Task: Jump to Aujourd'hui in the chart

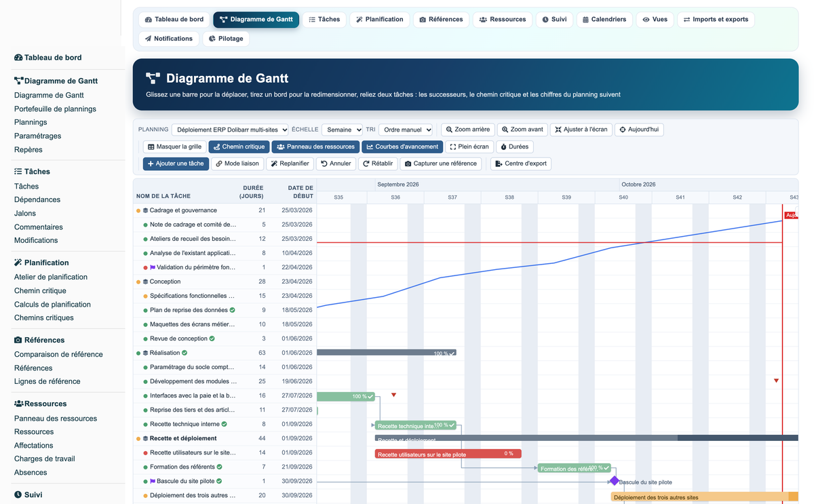Action: click(639, 130)
